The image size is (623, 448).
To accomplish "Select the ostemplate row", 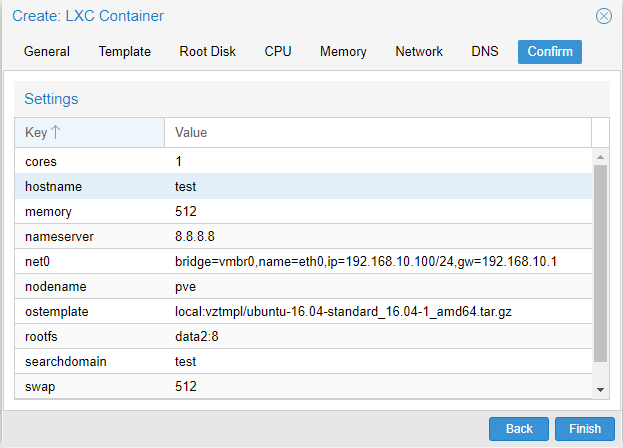I will click(303, 311).
